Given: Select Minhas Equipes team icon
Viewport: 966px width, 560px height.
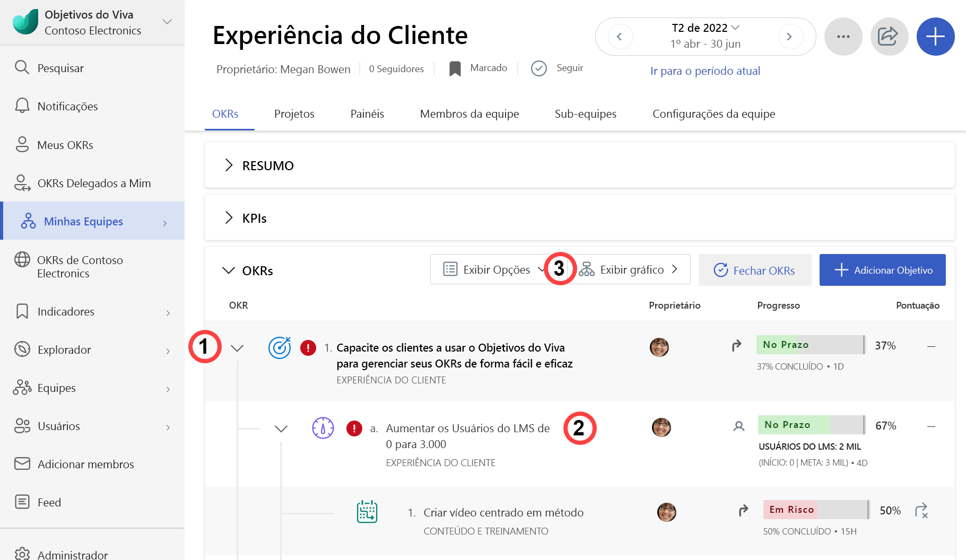Looking at the screenshot, I should (x=28, y=221).
